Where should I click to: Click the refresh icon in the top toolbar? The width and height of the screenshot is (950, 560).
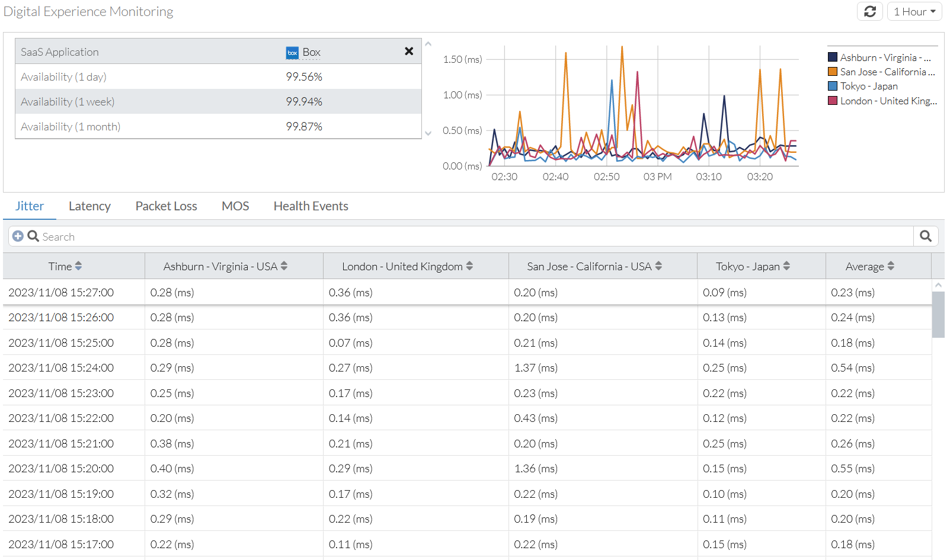coord(869,11)
